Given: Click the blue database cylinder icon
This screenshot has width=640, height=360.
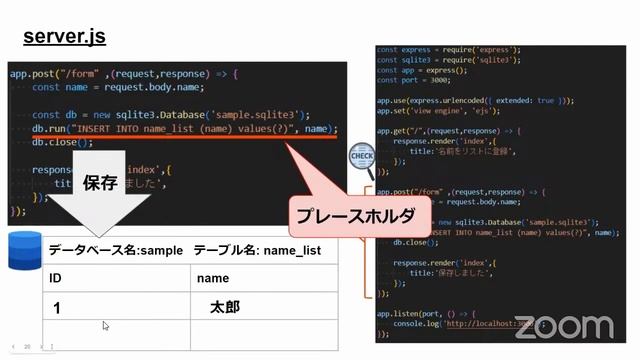Looking at the screenshot, I should [x=24, y=251].
